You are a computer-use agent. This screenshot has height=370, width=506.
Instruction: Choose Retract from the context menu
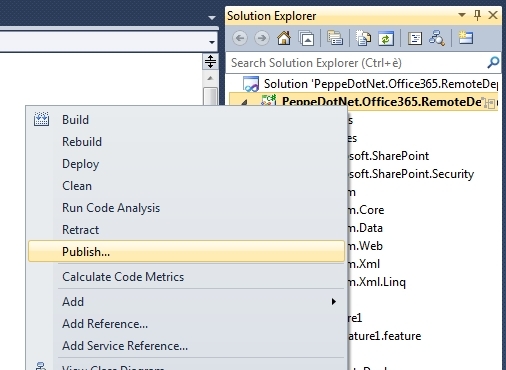(x=186, y=230)
